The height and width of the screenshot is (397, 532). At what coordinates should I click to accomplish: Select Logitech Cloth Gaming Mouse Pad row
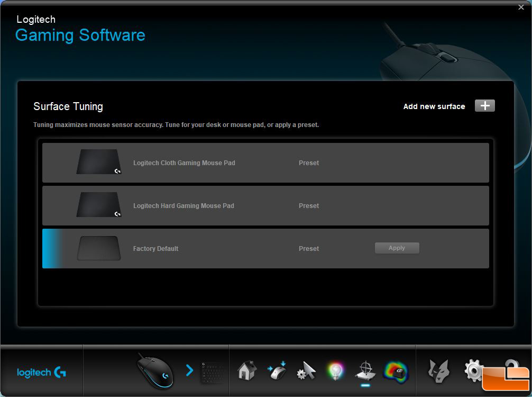pos(265,163)
